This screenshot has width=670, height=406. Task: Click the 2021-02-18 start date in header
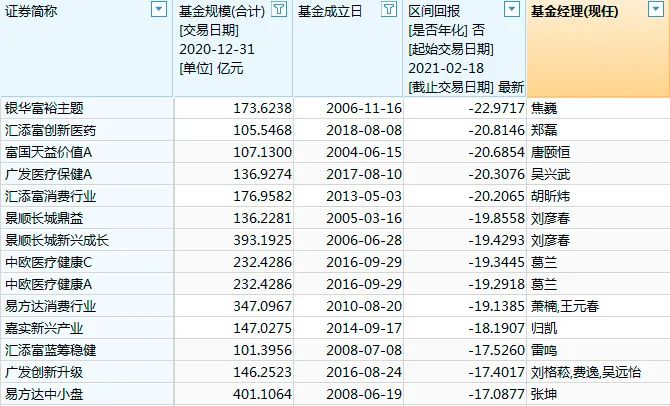point(446,68)
